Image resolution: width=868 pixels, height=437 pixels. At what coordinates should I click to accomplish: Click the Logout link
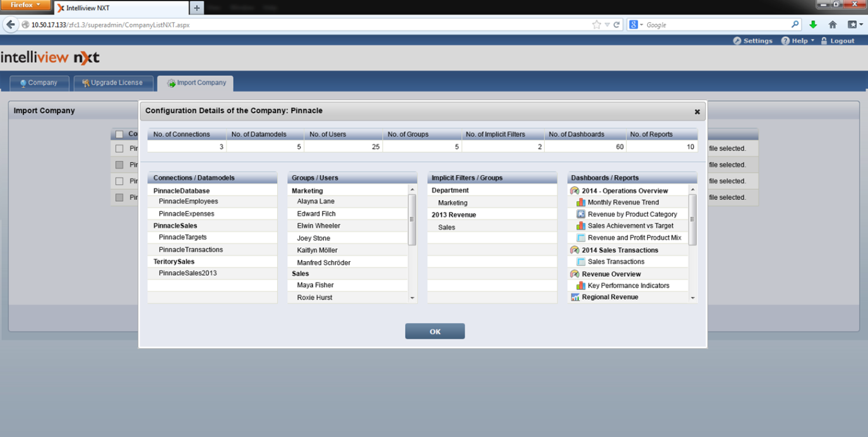(x=838, y=40)
